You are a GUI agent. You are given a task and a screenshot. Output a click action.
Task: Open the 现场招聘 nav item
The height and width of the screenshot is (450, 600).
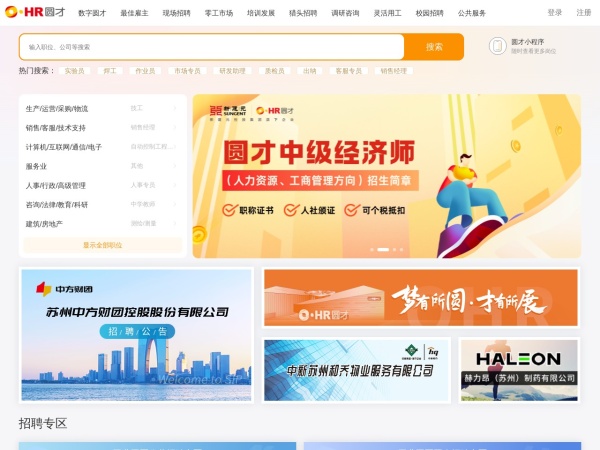pyautogui.click(x=176, y=13)
